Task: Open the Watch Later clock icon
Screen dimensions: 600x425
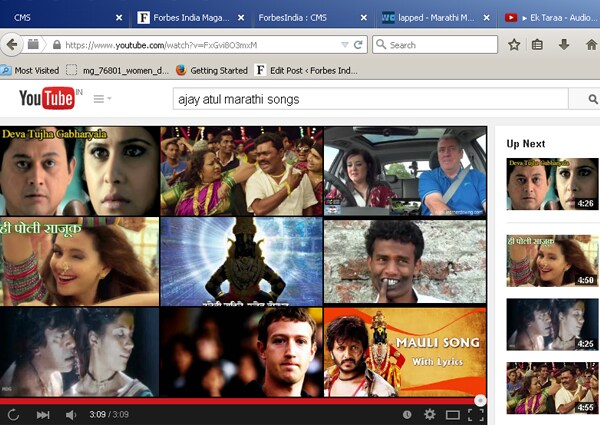Action: 407,414
